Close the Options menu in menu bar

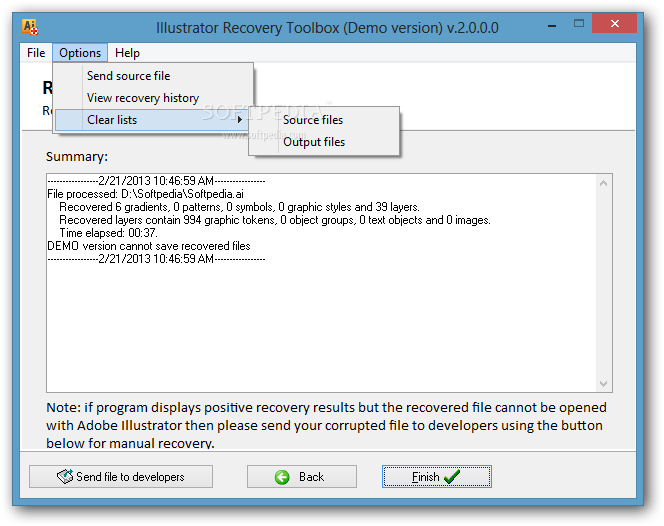tap(80, 53)
